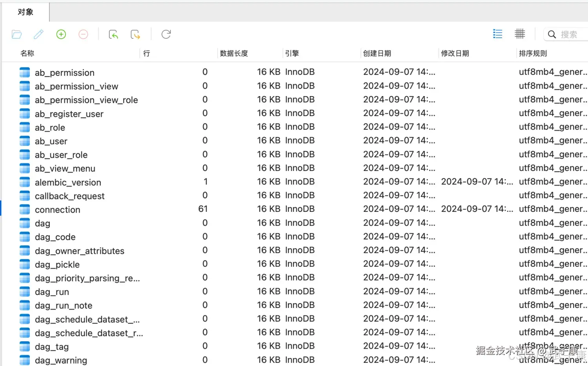Click the ab_view_menu table icon
This screenshot has width=588, height=366.
click(x=25, y=168)
